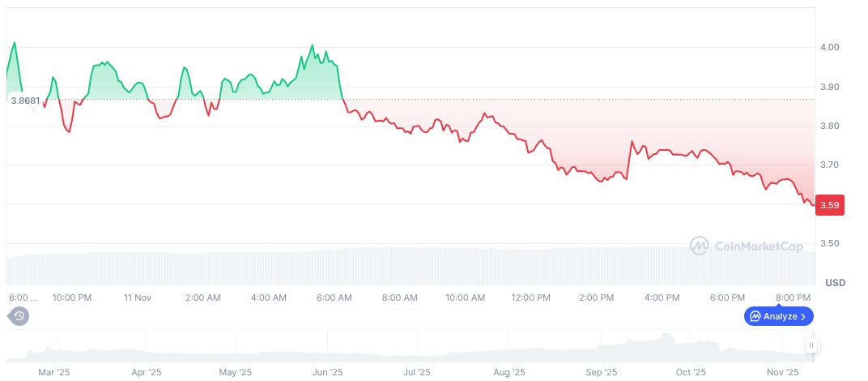The height and width of the screenshot is (381, 868).
Task: Click the red 3.59 current price tag
Action: pyautogui.click(x=831, y=205)
